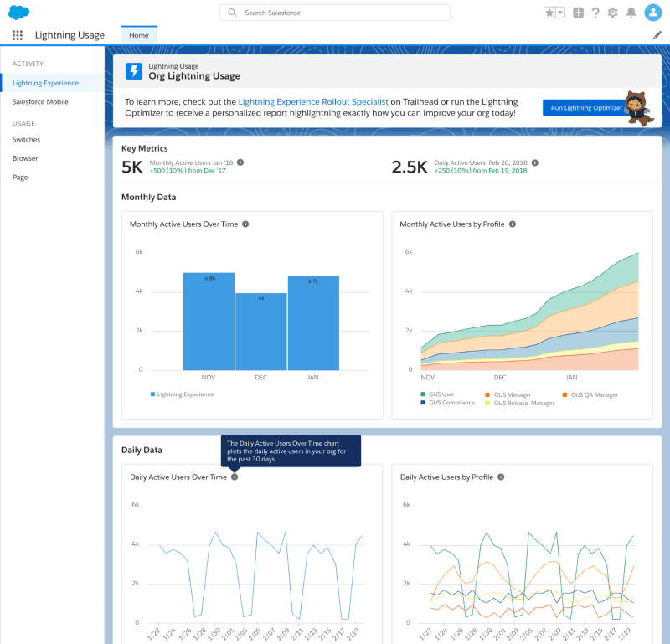Click info icon for Monthly Active Users Over Time
Image resolution: width=670 pixels, height=644 pixels.
tap(245, 224)
